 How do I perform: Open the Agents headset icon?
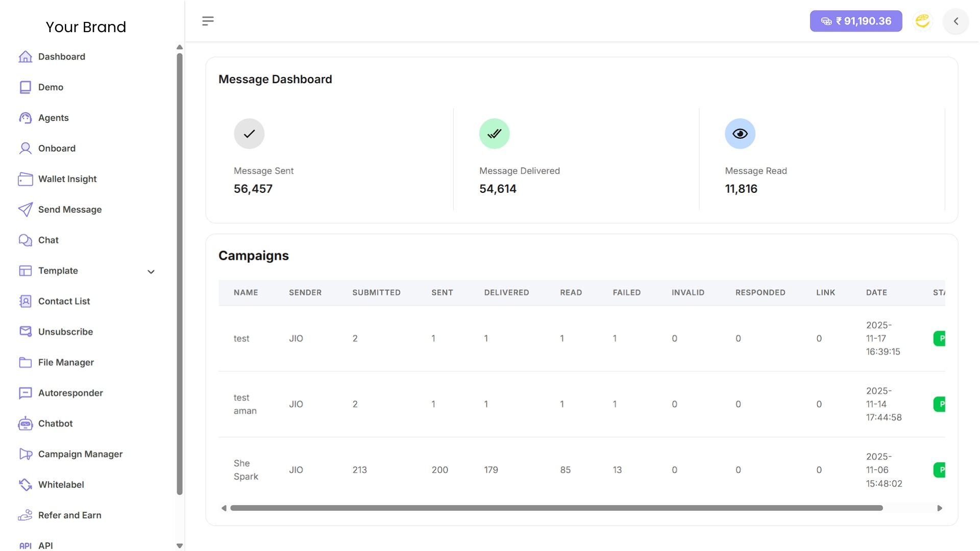coord(25,118)
